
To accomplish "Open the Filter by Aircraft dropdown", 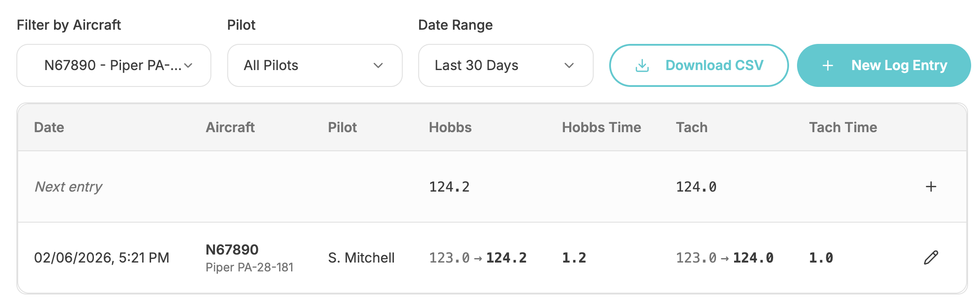I will pos(114,66).
